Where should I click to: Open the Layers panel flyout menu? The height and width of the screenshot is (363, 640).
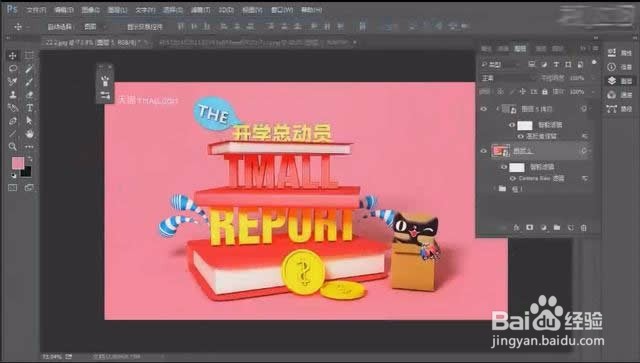coord(596,48)
